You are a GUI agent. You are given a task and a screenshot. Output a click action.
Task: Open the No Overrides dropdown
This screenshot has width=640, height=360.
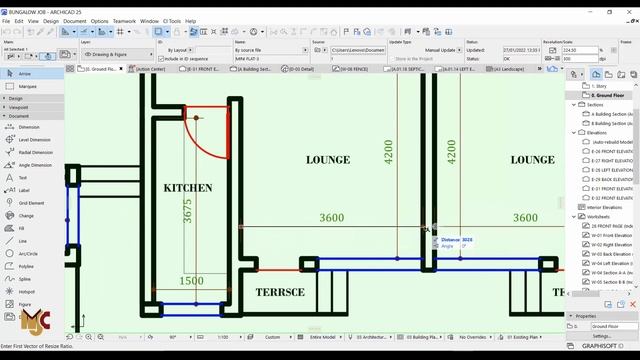(x=490, y=337)
